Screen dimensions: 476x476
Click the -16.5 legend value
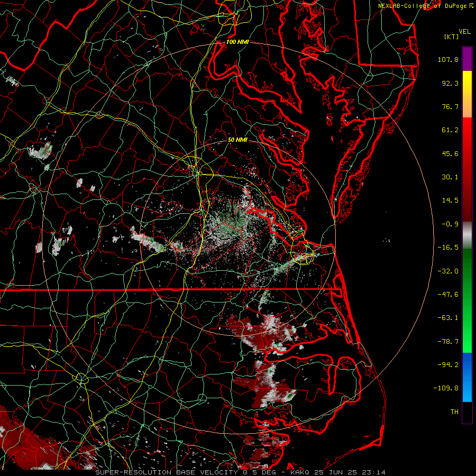click(448, 248)
